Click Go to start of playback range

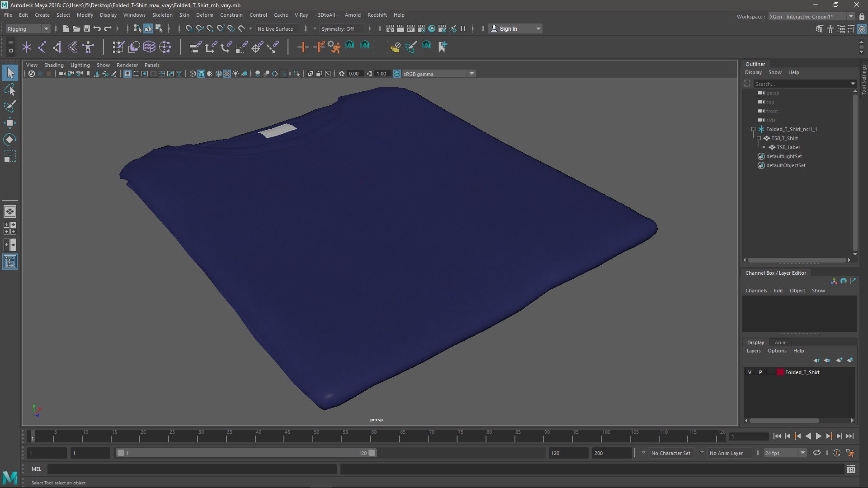[x=777, y=436]
